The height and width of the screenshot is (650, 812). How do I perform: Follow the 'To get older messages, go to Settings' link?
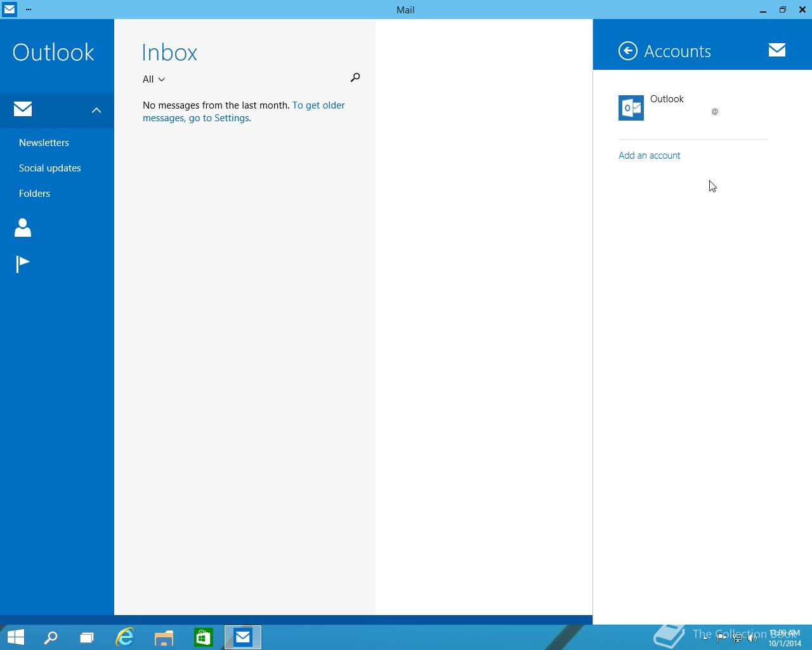(244, 112)
